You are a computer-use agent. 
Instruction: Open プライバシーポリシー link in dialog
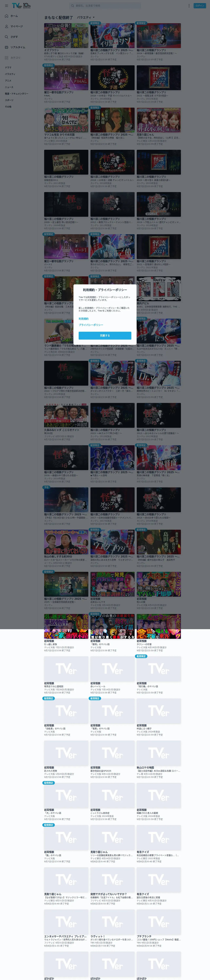[91, 325]
